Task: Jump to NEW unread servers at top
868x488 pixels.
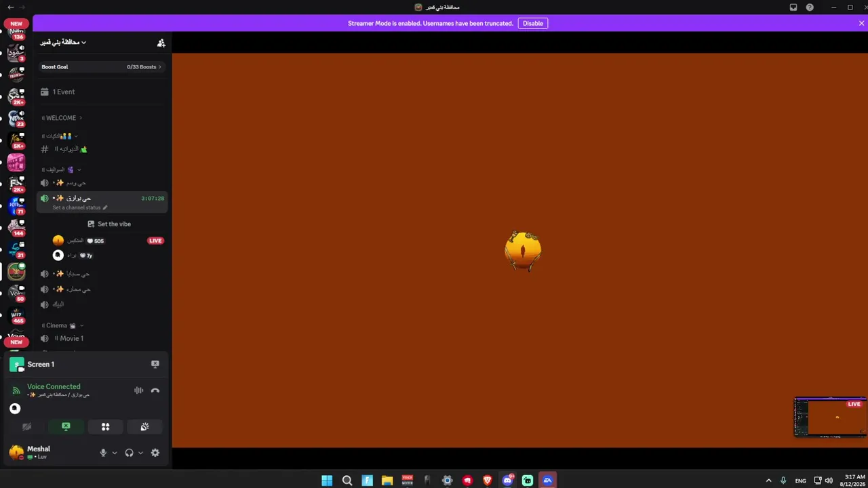Action: [16, 24]
